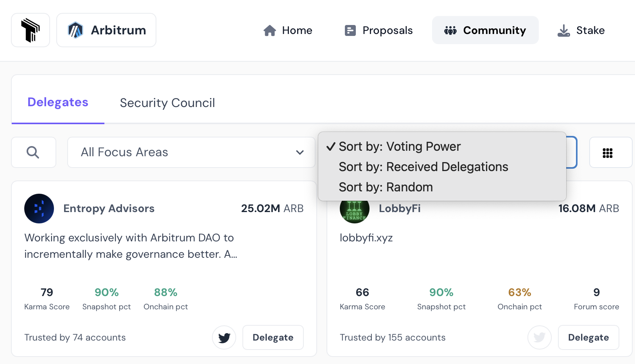Viewport: 635px width, 364px height.
Task: Go to the Home page
Action: coord(288,30)
